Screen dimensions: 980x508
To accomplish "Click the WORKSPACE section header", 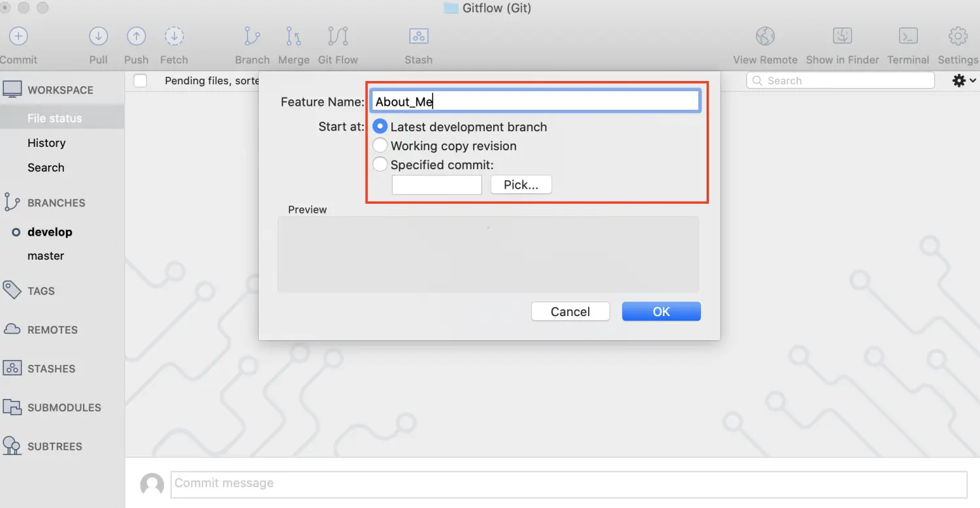I will [x=61, y=90].
